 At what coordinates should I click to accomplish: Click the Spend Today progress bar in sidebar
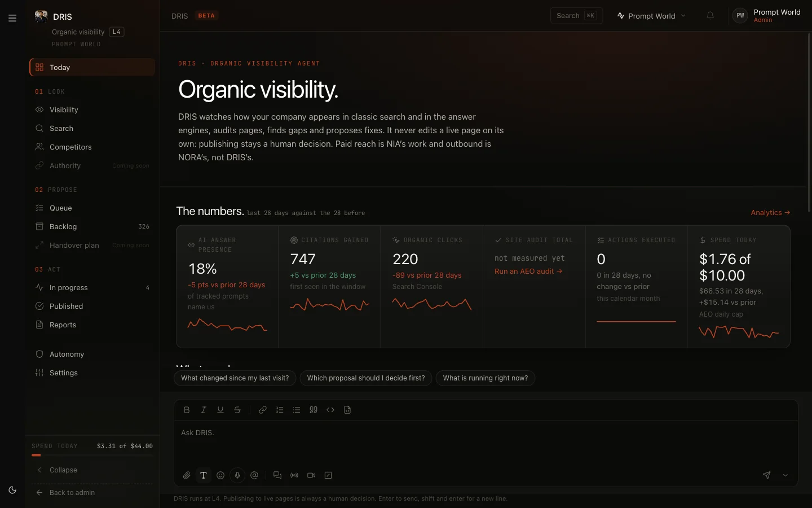92,455
